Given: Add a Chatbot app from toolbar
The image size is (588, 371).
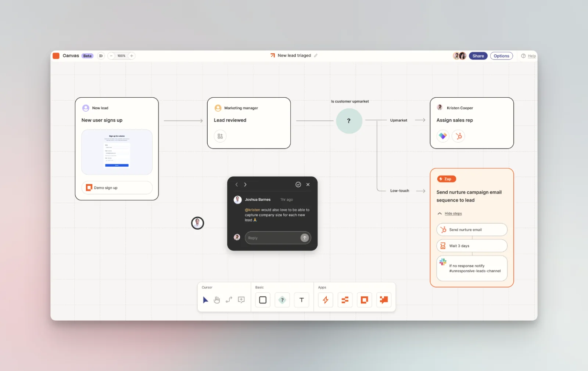Looking at the screenshot, I should pos(384,300).
